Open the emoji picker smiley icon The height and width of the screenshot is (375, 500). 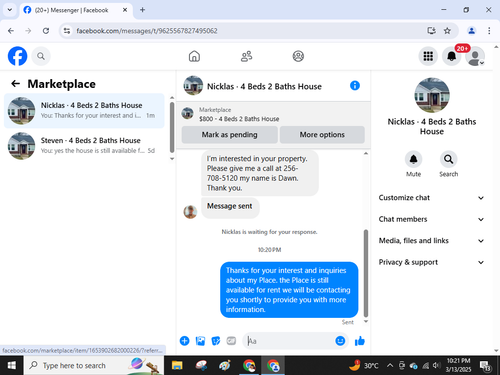pyautogui.click(x=340, y=341)
